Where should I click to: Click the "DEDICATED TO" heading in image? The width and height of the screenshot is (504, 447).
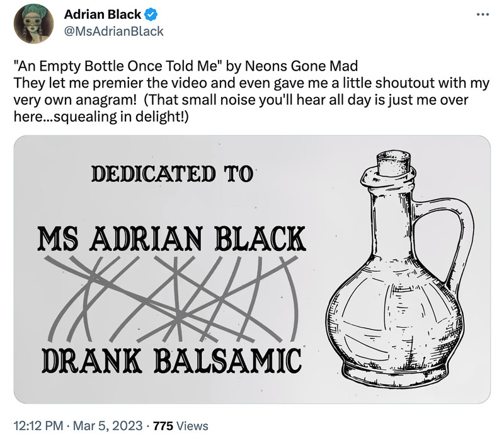click(x=173, y=173)
